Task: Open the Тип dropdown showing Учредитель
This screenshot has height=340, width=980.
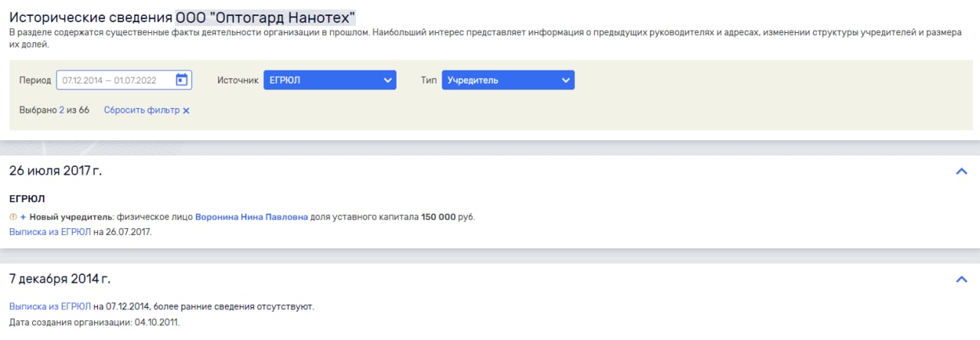Action: point(508,80)
